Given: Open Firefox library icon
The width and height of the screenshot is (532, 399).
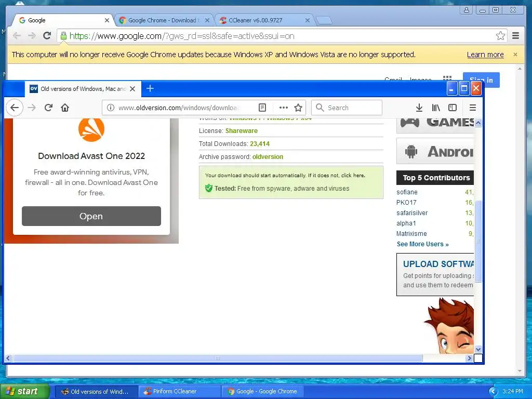Looking at the screenshot, I should pyautogui.click(x=436, y=108).
